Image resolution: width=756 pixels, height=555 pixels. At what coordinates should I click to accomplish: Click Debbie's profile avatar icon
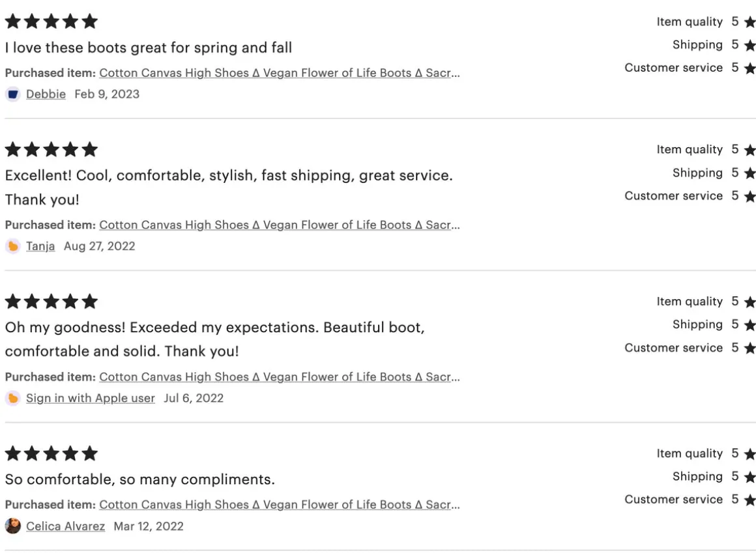12,94
